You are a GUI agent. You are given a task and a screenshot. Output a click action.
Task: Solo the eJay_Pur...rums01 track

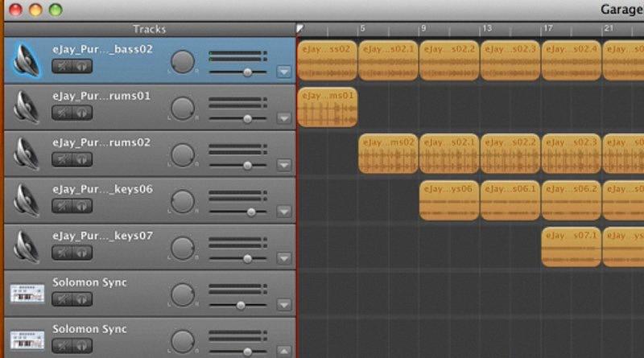[82, 113]
